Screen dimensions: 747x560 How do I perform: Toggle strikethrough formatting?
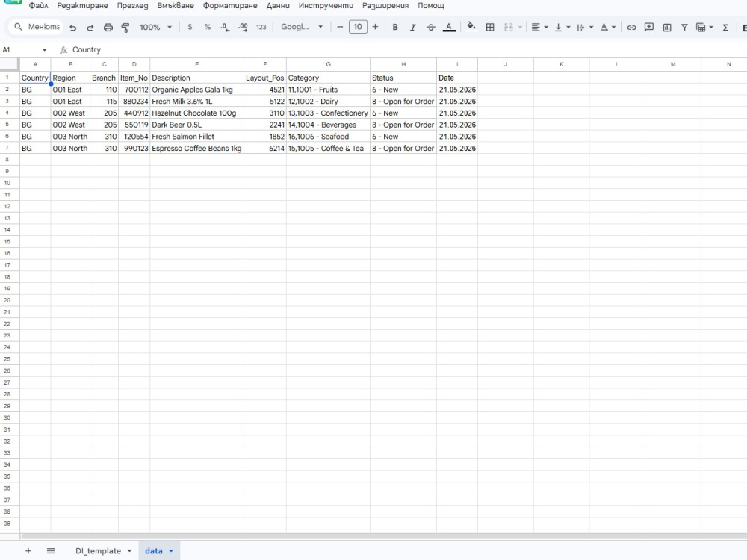tap(431, 27)
